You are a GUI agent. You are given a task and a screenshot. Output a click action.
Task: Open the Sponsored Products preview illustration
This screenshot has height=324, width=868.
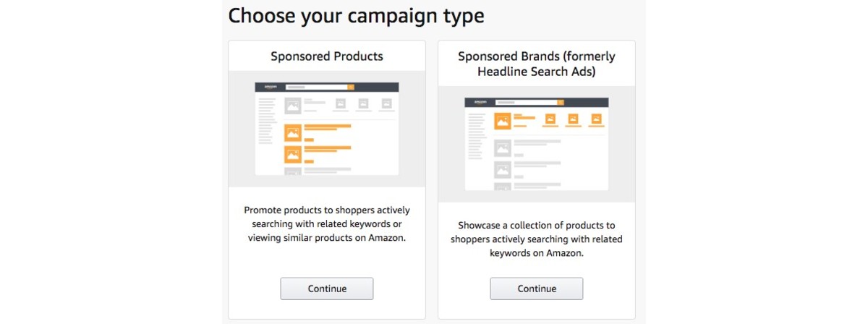point(327,129)
